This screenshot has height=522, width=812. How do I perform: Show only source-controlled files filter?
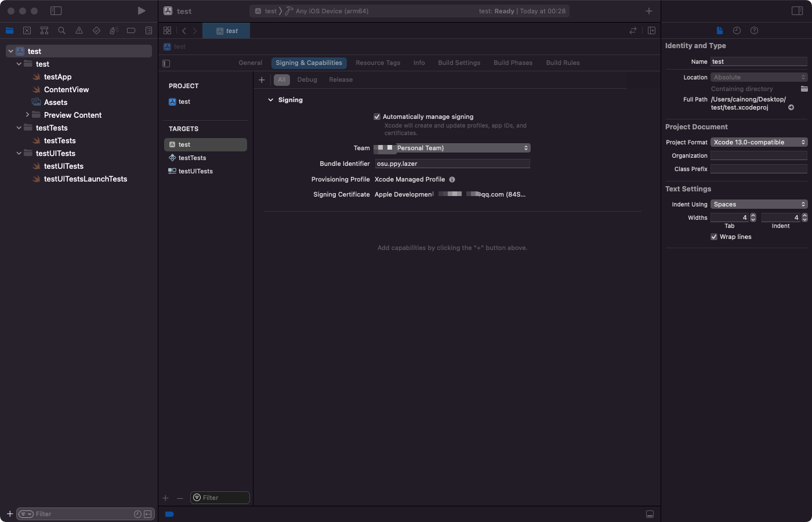tap(147, 514)
